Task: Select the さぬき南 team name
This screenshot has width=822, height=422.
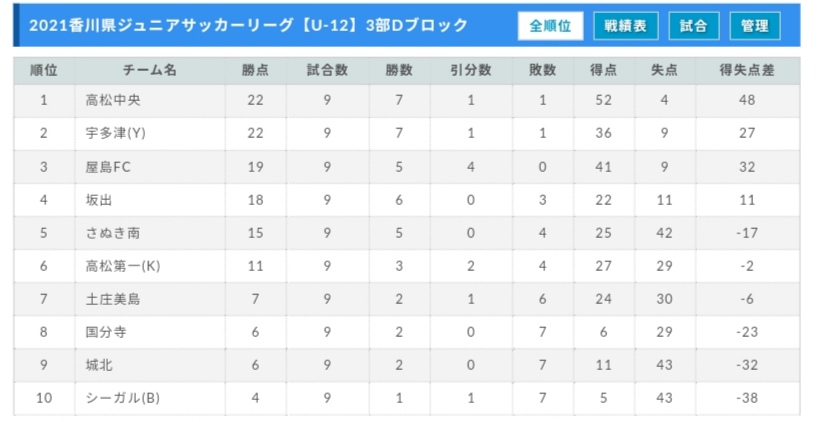Action: tap(113, 233)
